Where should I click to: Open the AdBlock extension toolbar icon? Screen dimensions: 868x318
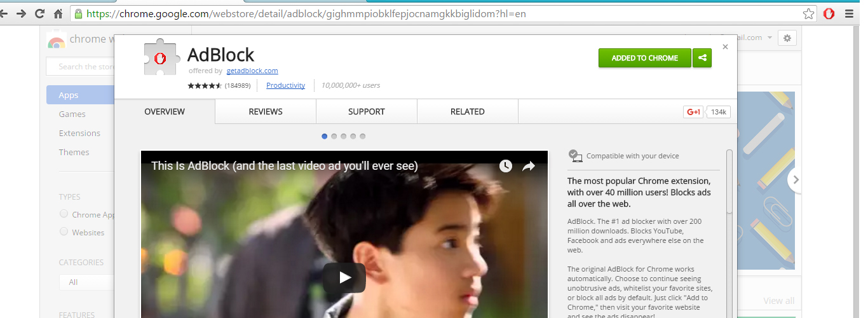tap(829, 13)
